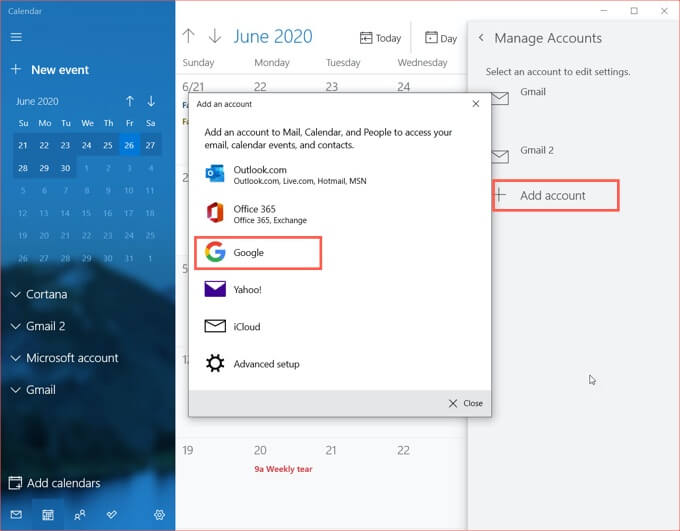Select June 30 in mini calendar

point(65,168)
